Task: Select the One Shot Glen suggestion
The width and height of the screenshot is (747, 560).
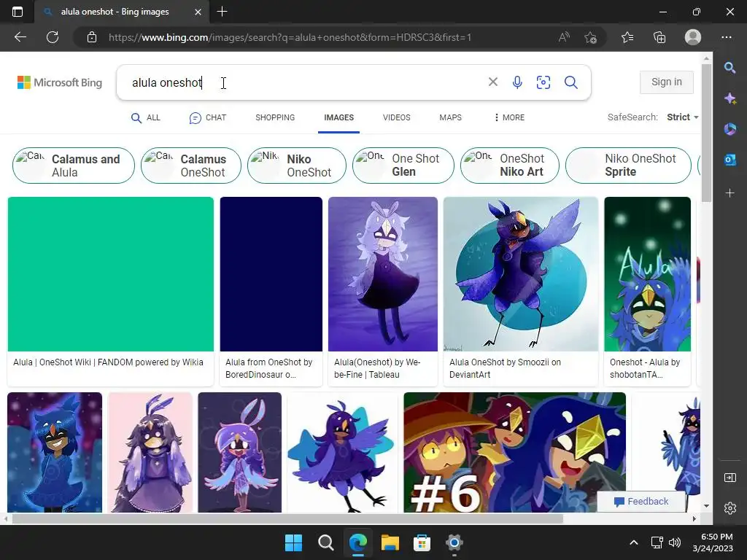Action: click(x=403, y=166)
